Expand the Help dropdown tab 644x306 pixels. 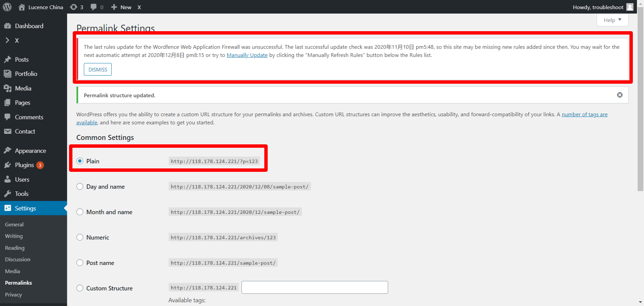(x=613, y=20)
